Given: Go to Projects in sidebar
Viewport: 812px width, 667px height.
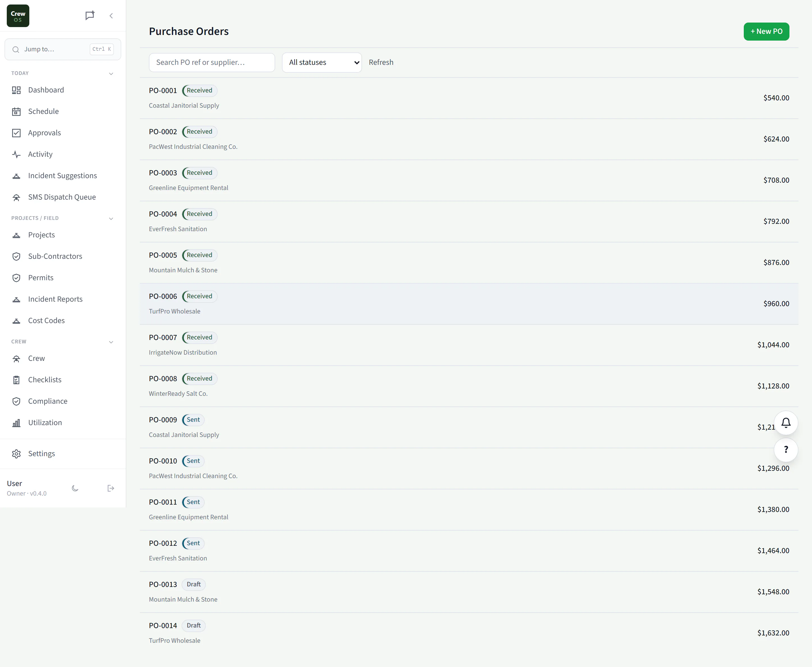Looking at the screenshot, I should pos(63,235).
